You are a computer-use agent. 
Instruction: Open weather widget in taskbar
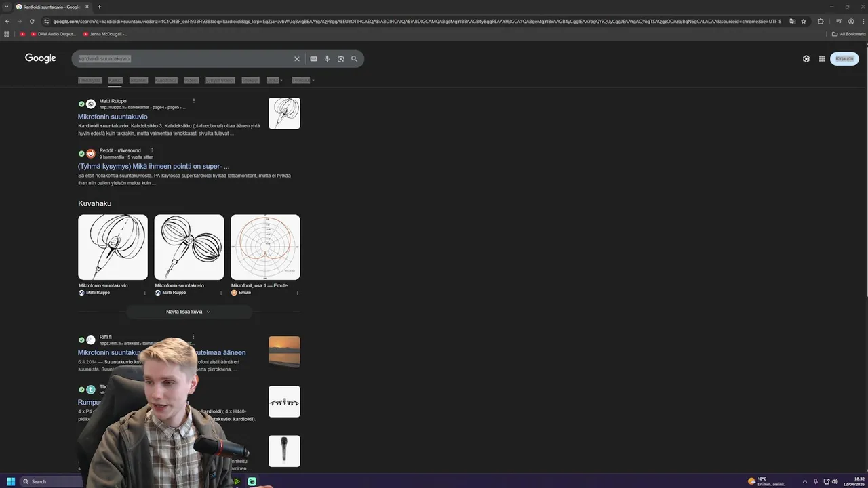click(766, 481)
